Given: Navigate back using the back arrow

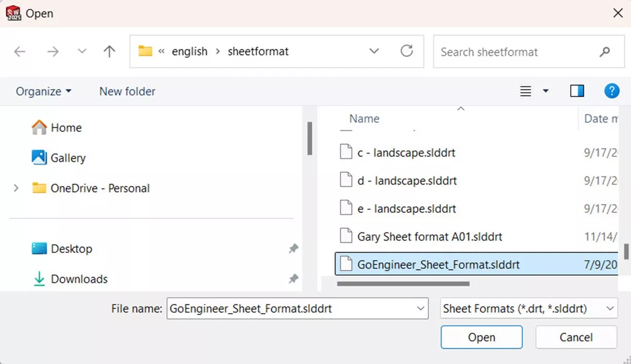Looking at the screenshot, I should (20, 51).
